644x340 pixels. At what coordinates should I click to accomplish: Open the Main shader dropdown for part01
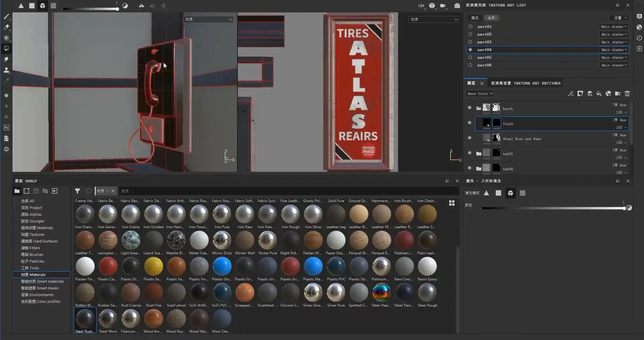(x=614, y=26)
